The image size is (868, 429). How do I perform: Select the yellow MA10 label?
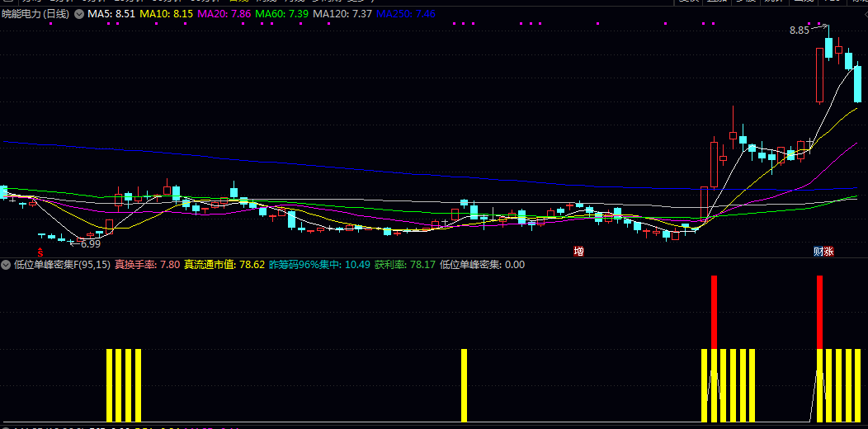coord(167,14)
